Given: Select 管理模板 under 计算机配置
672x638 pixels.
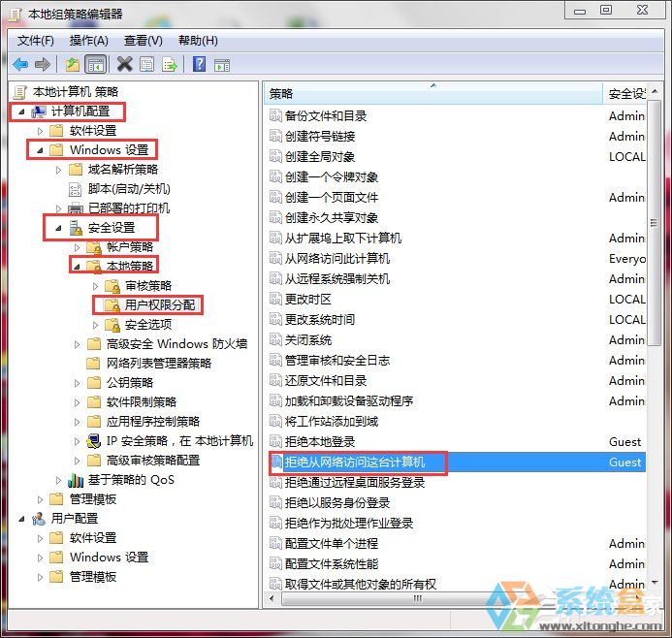Looking at the screenshot, I should (93, 499).
